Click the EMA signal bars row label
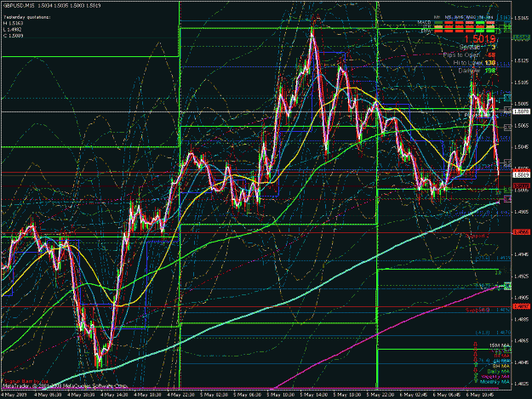Viewport: 532px width, 399px height. (x=426, y=31)
